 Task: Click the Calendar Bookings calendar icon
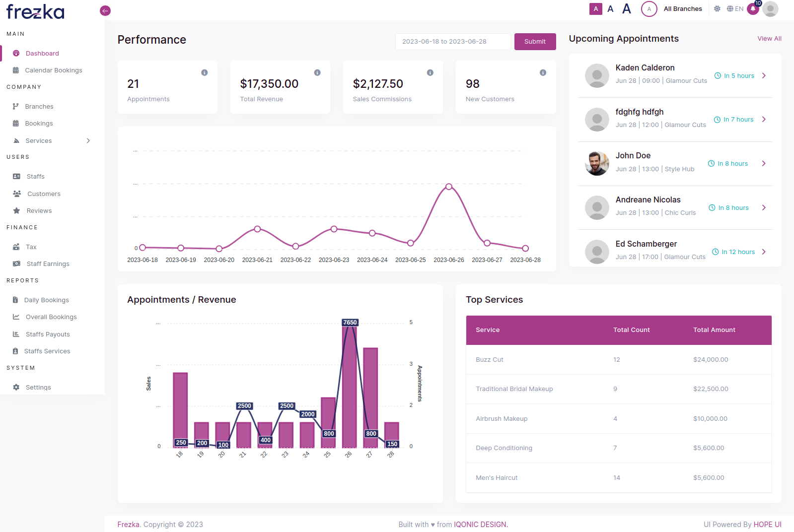point(16,70)
